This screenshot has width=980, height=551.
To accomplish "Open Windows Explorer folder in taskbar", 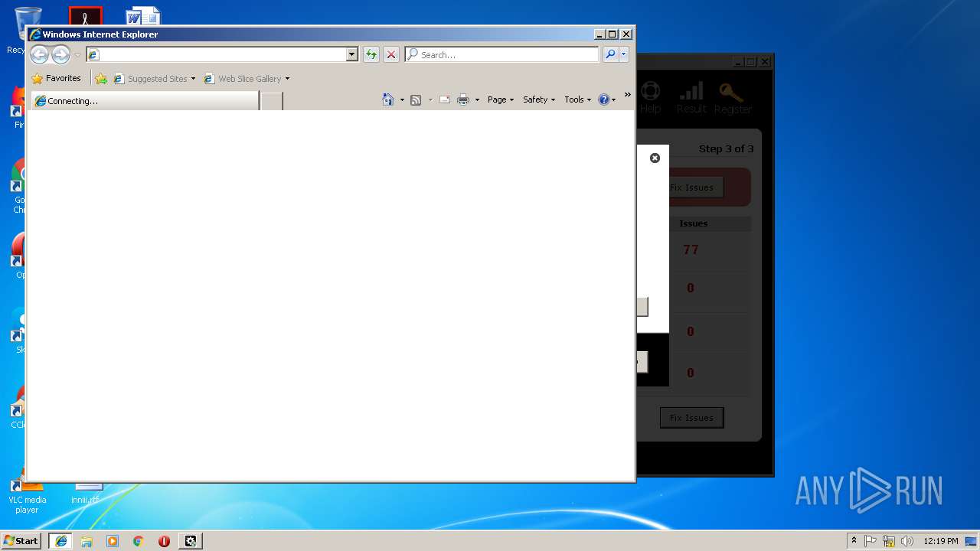I will pyautogui.click(x=87, y=540).
